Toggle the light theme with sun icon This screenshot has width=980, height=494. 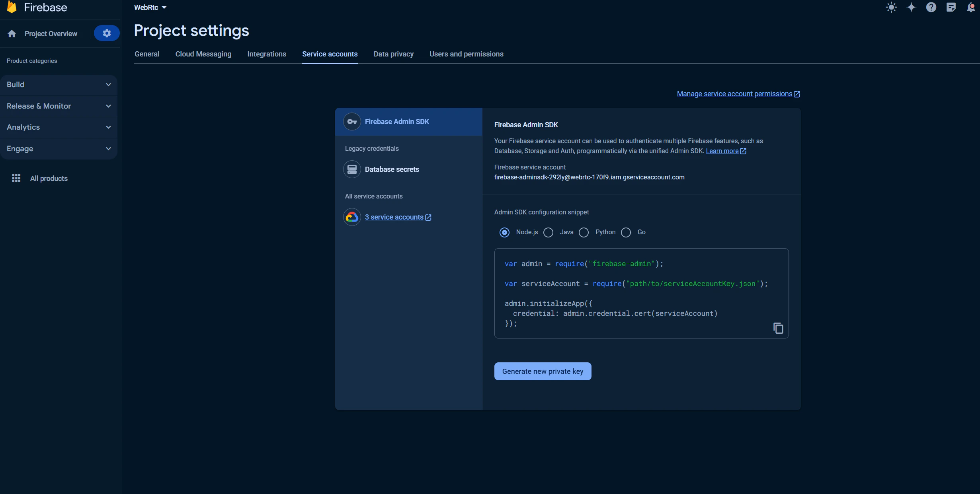(891, 7)
